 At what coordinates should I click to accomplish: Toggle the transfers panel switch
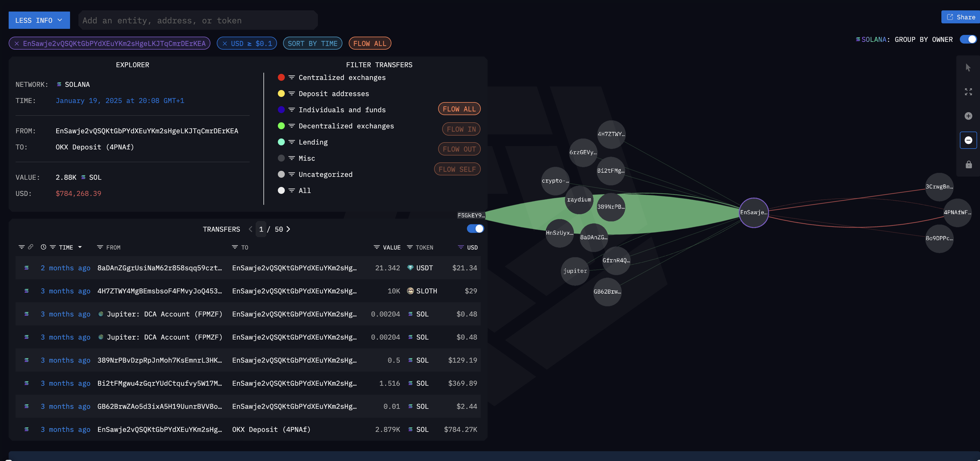point(475,229)
